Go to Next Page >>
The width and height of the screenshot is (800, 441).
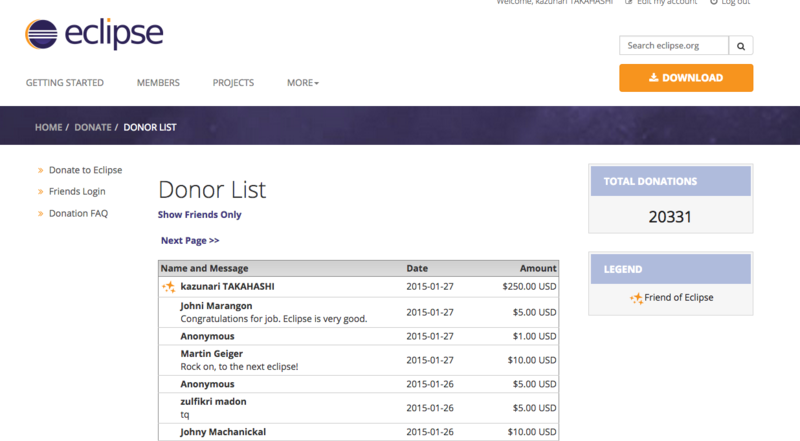coord(190,240)
